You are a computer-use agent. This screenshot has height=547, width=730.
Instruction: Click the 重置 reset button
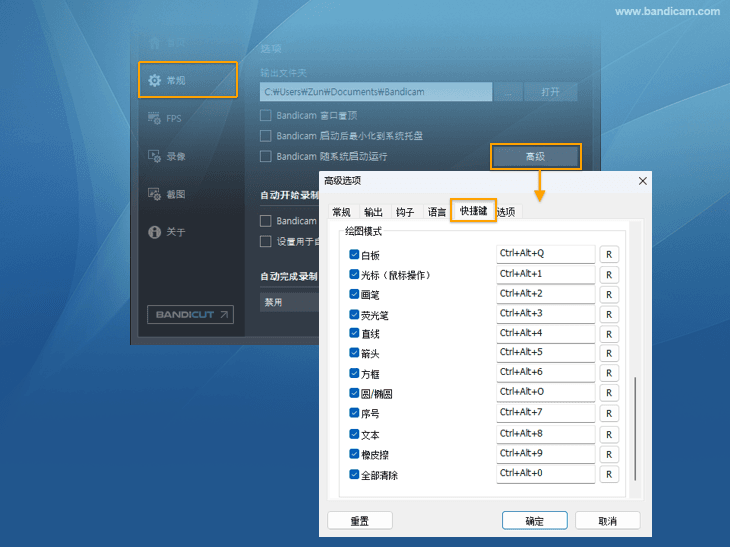(x=360, y=520)
